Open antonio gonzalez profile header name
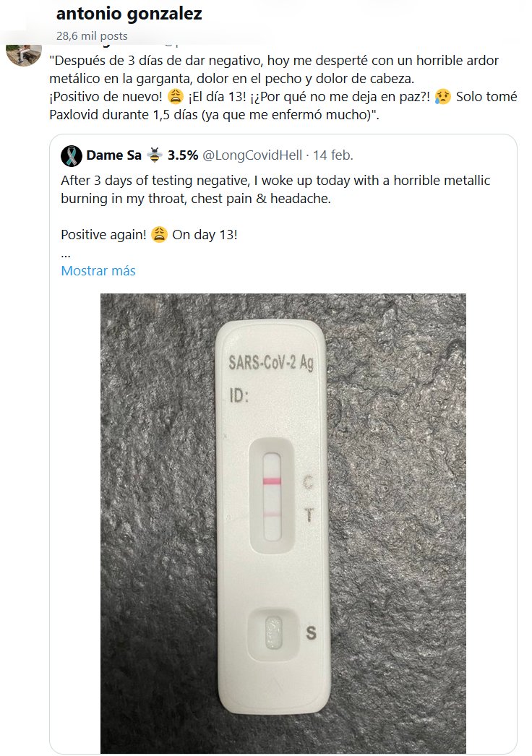 pyautogui.click(x=129, y=14)
